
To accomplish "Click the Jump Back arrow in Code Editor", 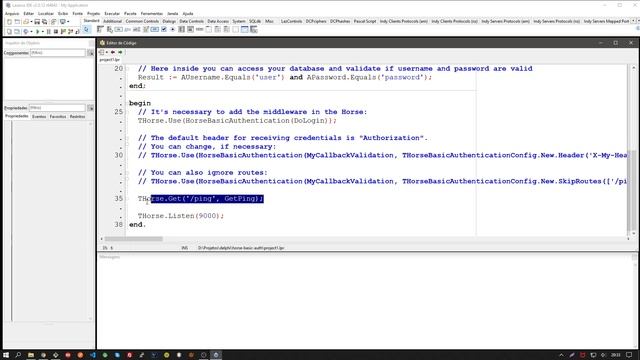I will [x=113, y=52].
